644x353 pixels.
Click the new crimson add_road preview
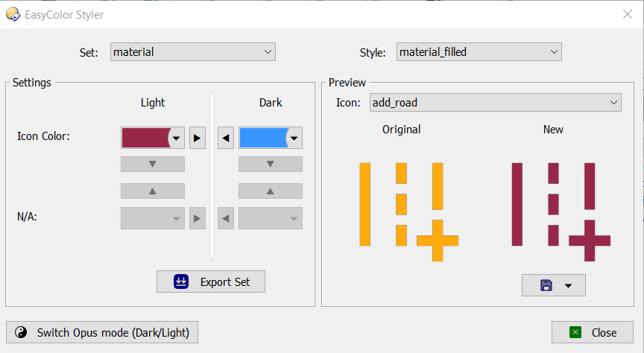561,212
